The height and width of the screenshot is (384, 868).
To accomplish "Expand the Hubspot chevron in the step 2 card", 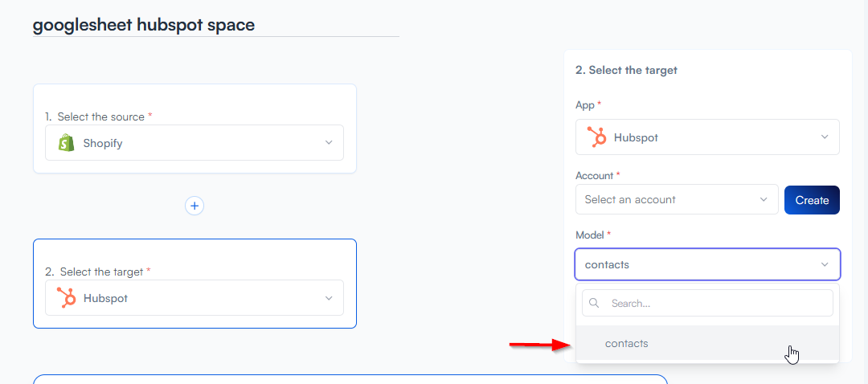I will (x=328, y=298).
